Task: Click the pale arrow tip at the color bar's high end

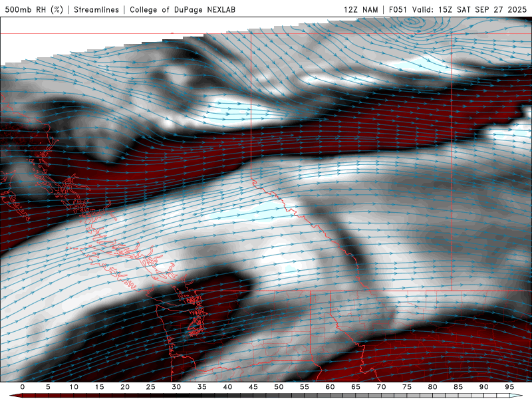Action: pyautogui.click(x=516, y=396)
